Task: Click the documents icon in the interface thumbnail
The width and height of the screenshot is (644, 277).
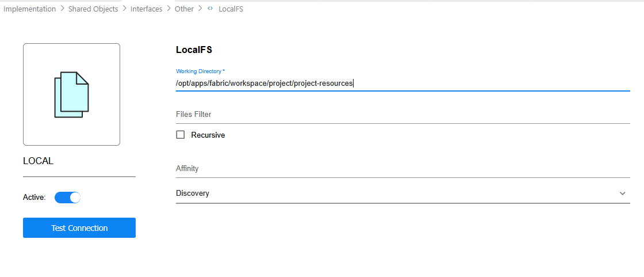Action: coord(71,94)
